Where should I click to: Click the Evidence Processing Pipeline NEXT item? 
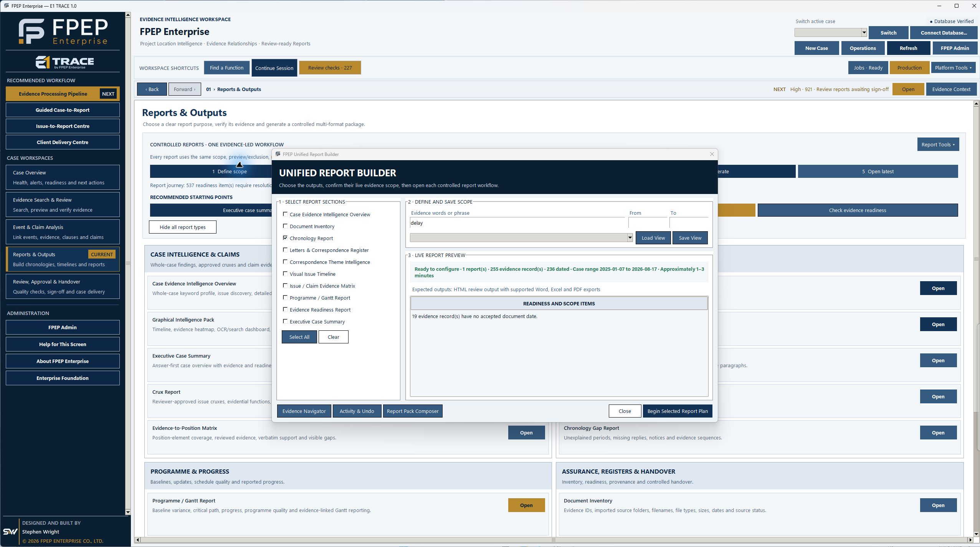point(63,94)
